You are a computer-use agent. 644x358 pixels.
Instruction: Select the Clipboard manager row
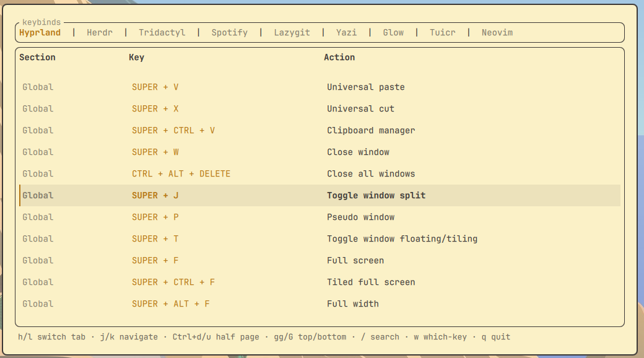tap(320, 130)
